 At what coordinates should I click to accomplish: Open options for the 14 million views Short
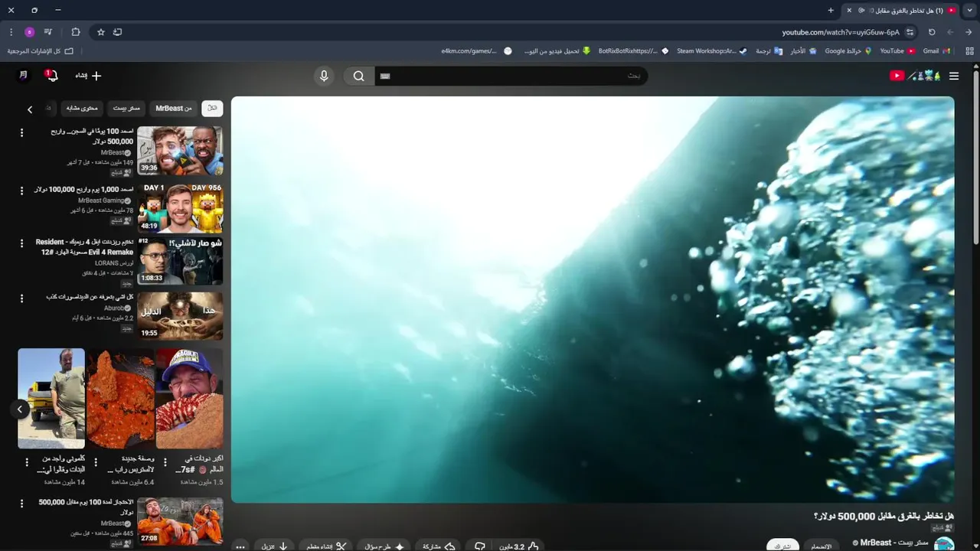click(x=27, y=462)
